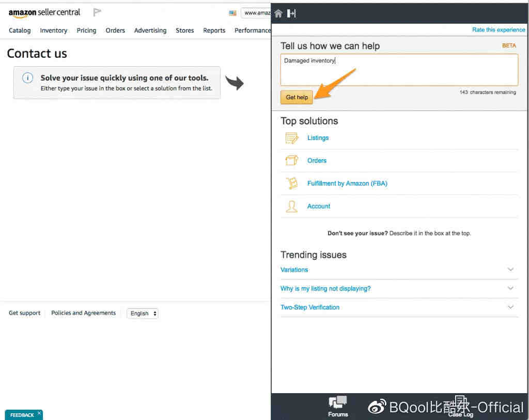Expand the Two-Step Verification chevron
The image size is (529, 420).
pyautogui.click(x=510, y=307)
